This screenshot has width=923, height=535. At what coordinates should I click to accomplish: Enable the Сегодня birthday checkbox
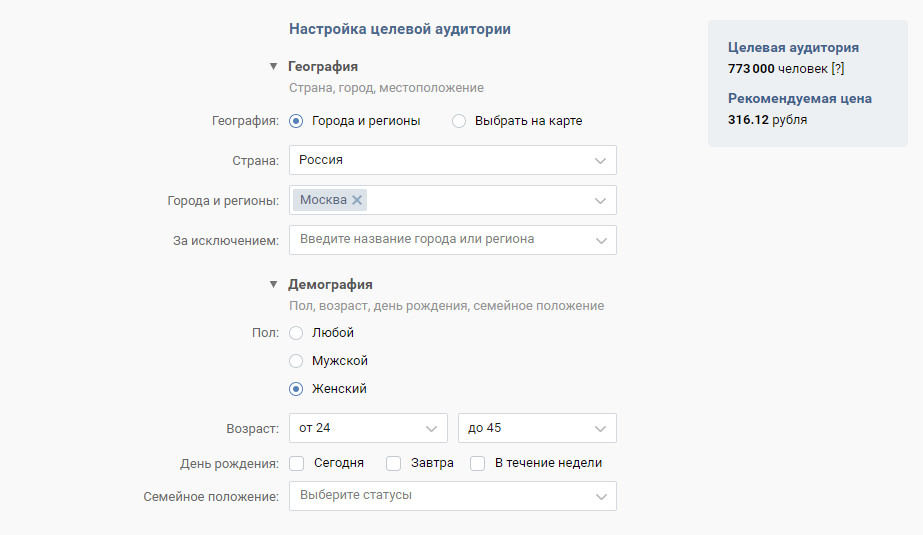point(297,464)
